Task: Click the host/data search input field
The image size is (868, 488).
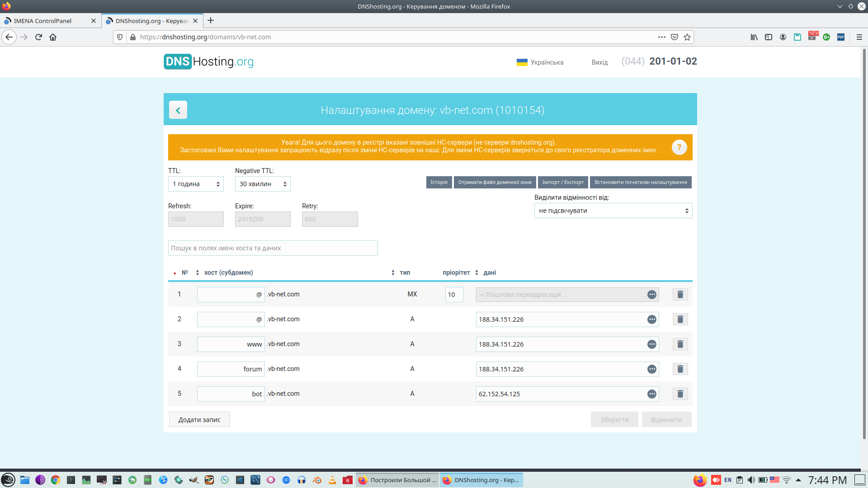Action: click(x=273, y=248)
